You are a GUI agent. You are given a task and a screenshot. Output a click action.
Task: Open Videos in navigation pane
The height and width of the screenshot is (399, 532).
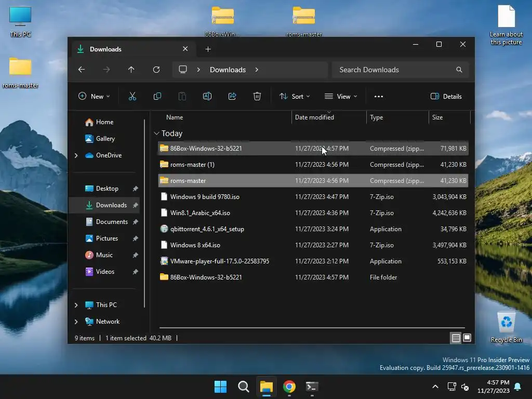(105, 272)
